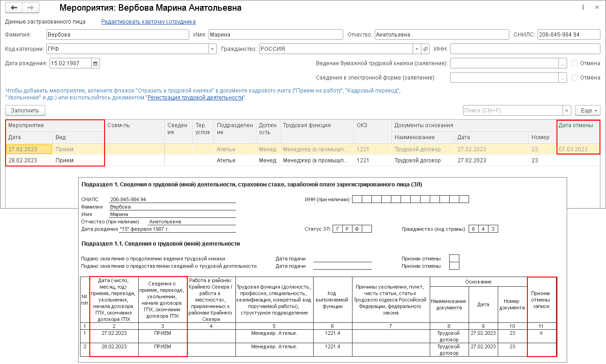
Task: Clear the search field with the x icon
Action: [567, 111]
